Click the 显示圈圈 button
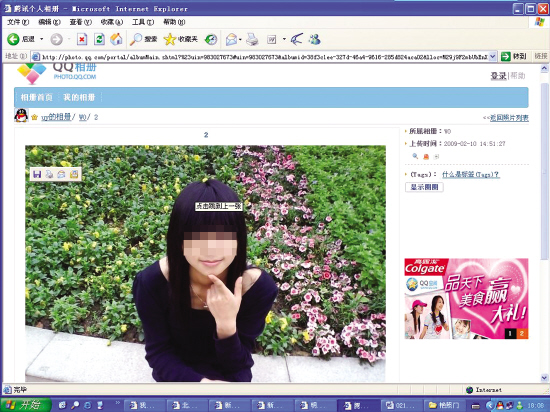 424,187
